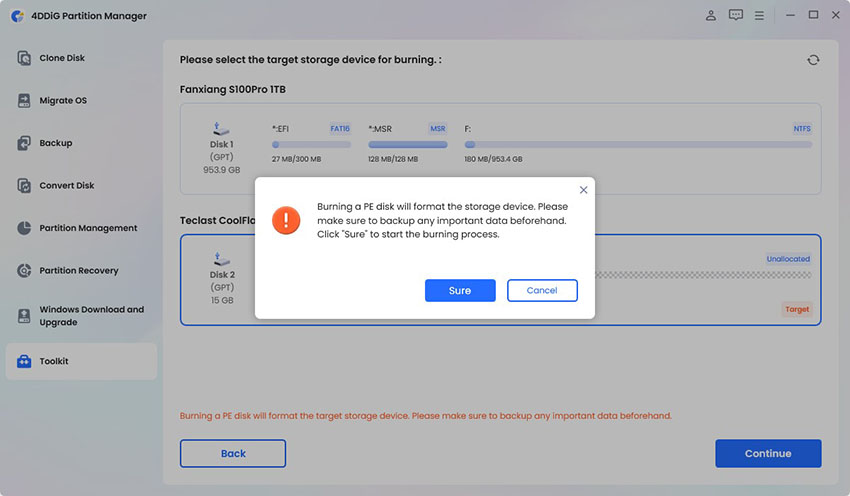The width and height of the screenshot is (850, 496).
Task: Click the FAT16 file system tag
Action: click(x=340, y=128)
